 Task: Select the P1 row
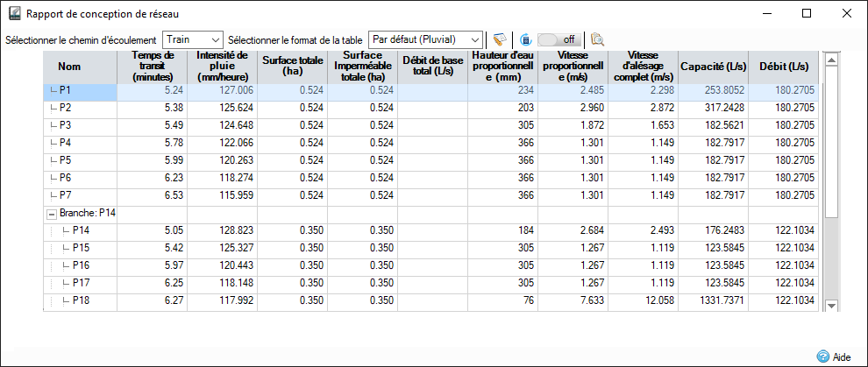(430, 92)
